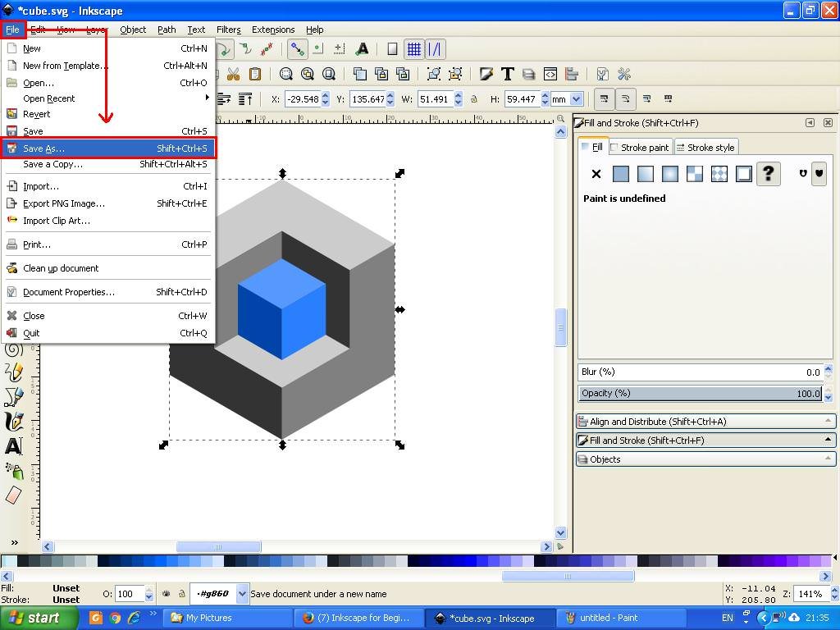Toggle snap text anchors and baselines
Screen dimensions: 840x630
(x=362, y=49)
